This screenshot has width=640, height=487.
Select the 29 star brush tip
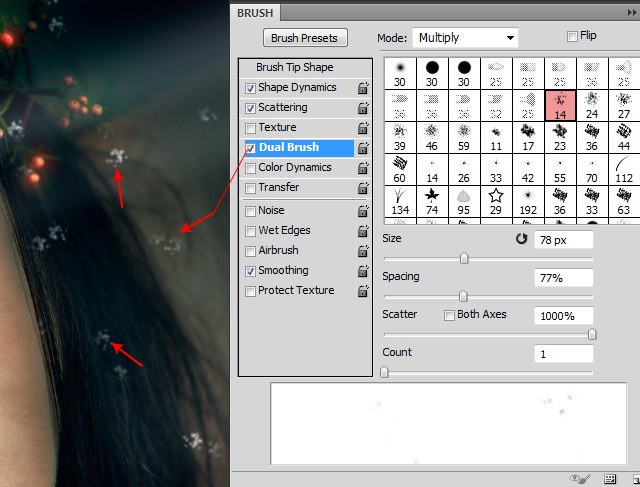point(496,202)
